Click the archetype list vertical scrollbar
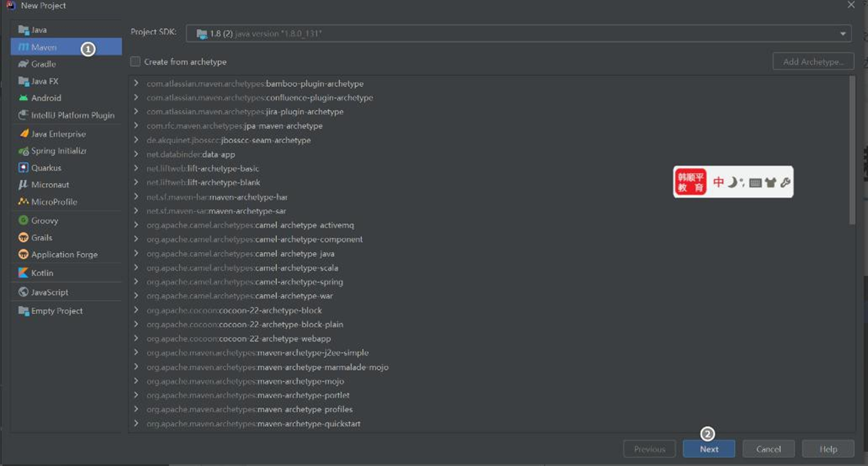The image size is (868, 466). [x=852, y=150]
